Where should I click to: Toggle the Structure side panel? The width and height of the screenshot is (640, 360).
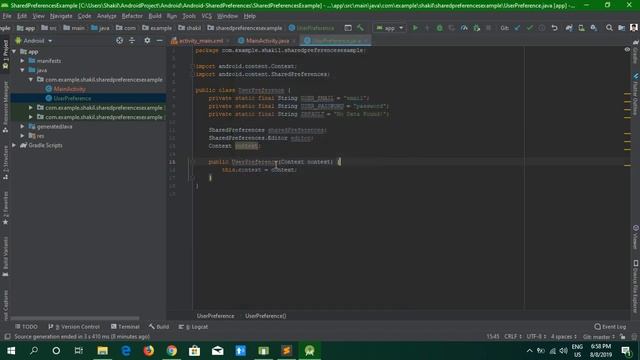click(5, 163)
